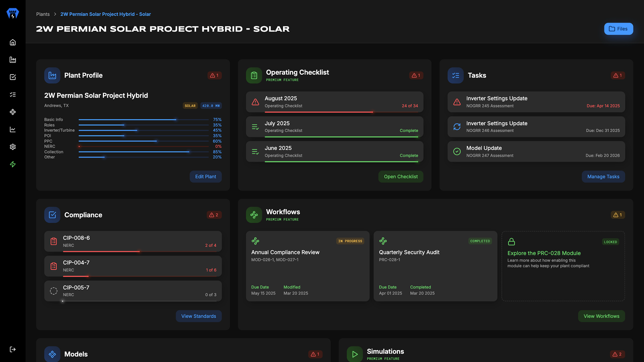This screenshot has width=644, height=362.
Task: Open the Settings gear icon in sidebar
Action: (13, 147)
